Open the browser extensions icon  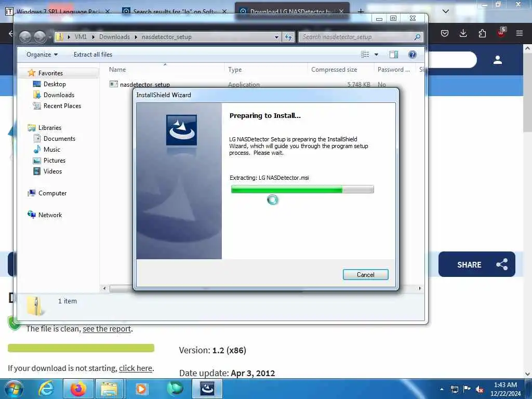(x=482, y=33)
